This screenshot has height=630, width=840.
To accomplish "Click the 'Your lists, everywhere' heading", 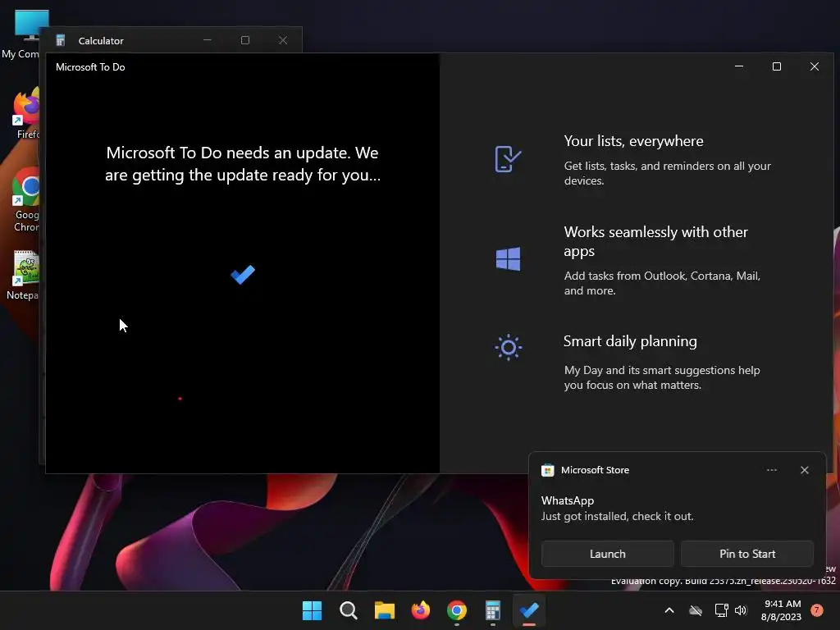I will pyautogui.click(x=634, y=141).
